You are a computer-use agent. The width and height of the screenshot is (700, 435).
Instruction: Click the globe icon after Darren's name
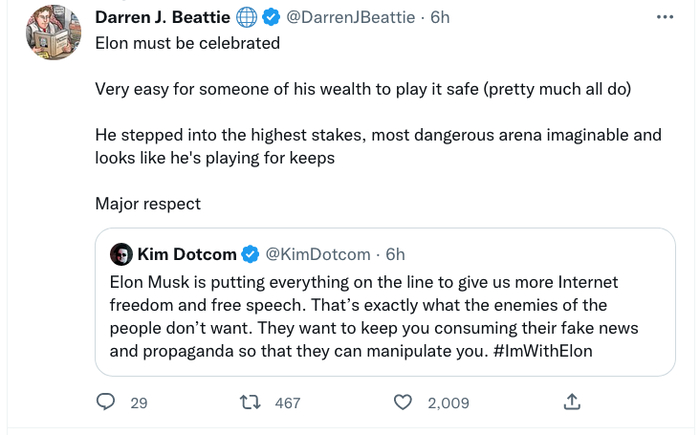tap(247, 18)
